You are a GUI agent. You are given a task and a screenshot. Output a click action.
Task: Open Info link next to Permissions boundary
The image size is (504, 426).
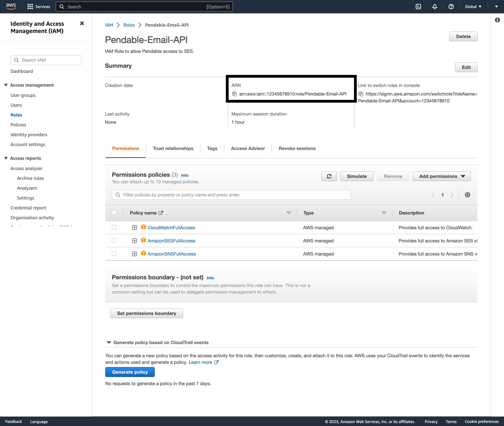(x=210, y=278)
